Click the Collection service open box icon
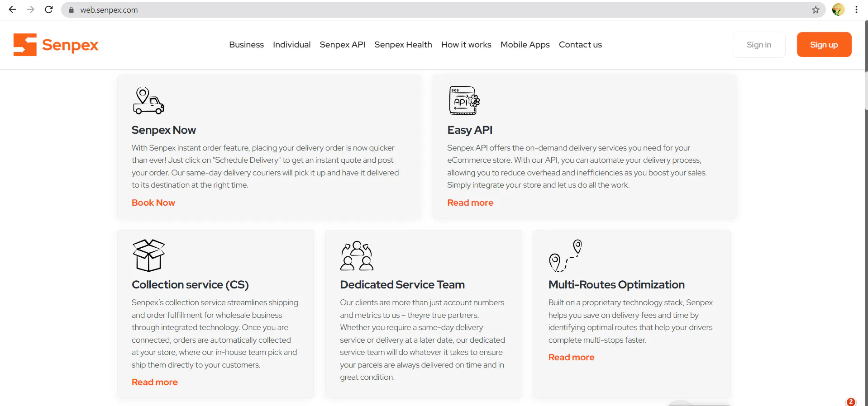 (x=148, y=255)
